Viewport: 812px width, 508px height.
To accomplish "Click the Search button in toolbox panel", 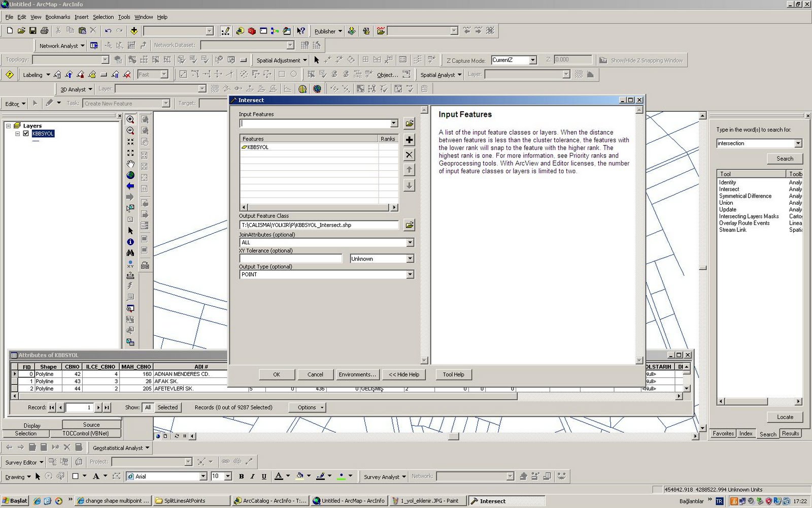I will point(785,158).
